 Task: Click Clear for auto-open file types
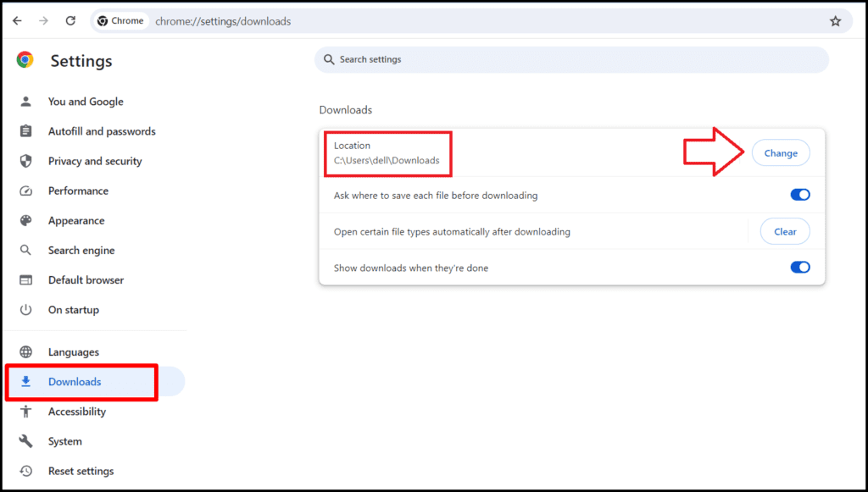pyautogui.click(x=785, y=232)
